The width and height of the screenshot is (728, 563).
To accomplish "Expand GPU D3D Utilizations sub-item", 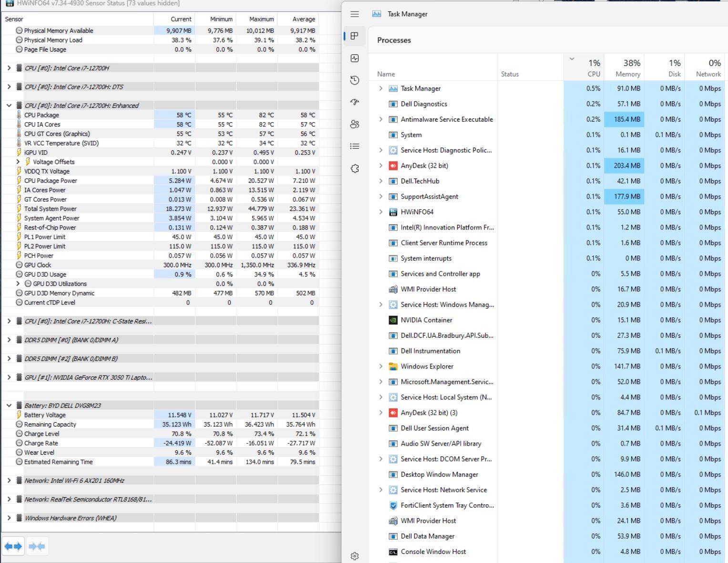I will 18,283.
